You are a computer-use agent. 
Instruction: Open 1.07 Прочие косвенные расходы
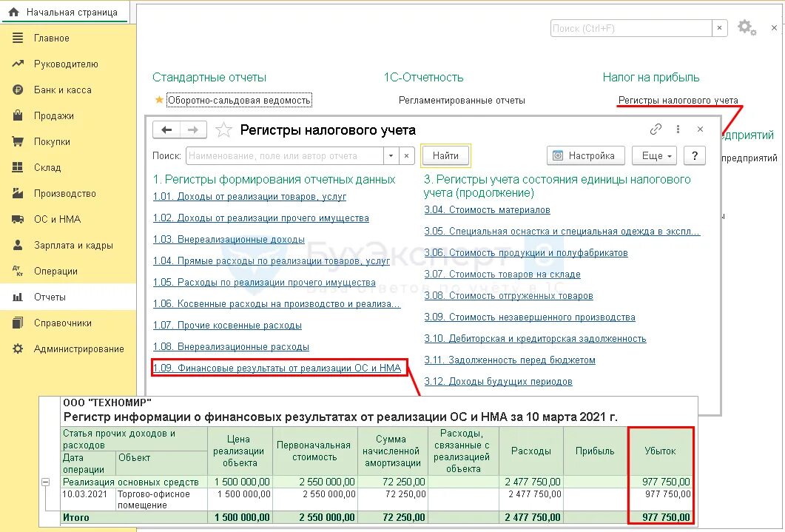[x=227, y=325]
